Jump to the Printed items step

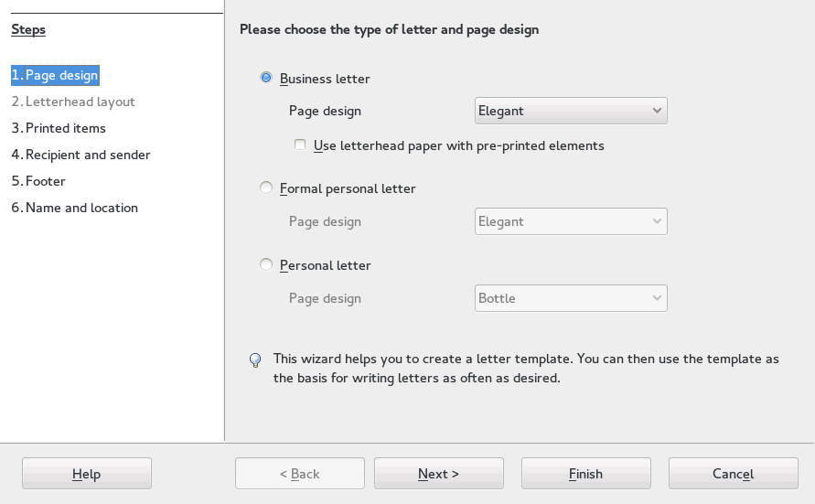click(59, 128)
